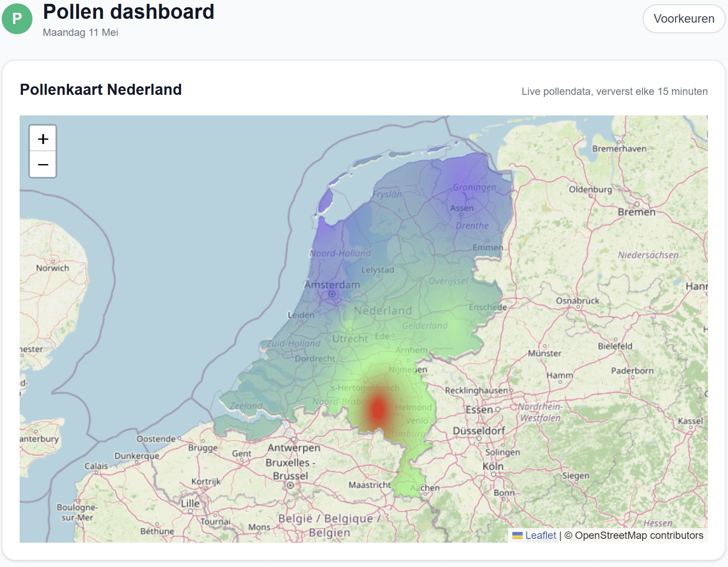Click the Assen label on the map
Image resolution: width=728 pixels, height=567 pixels.
click(x=462, y=208)
